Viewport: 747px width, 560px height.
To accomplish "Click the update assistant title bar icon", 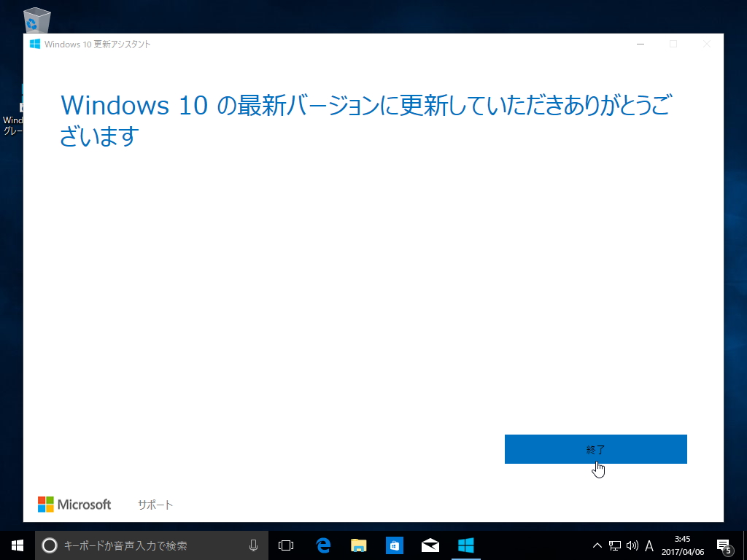I will click(x=34, y=44).
